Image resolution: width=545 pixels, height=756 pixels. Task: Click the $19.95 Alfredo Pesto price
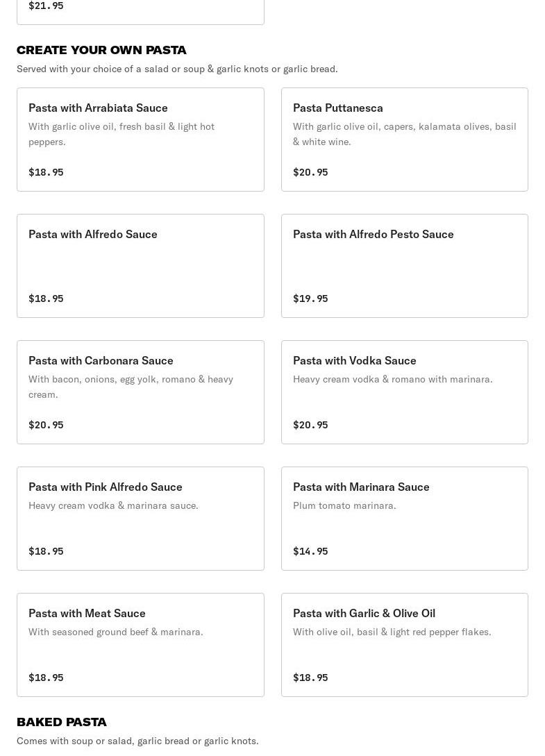[x=310, y=299]
